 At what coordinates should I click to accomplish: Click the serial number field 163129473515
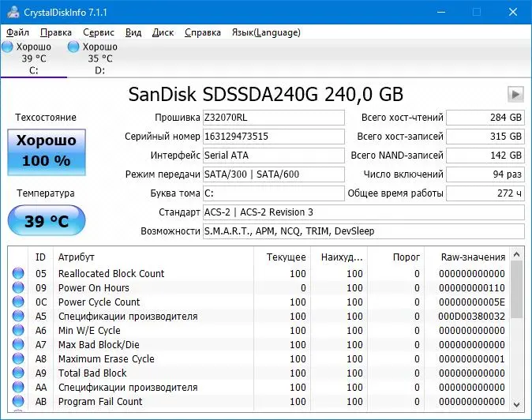(x=273, y=137)
